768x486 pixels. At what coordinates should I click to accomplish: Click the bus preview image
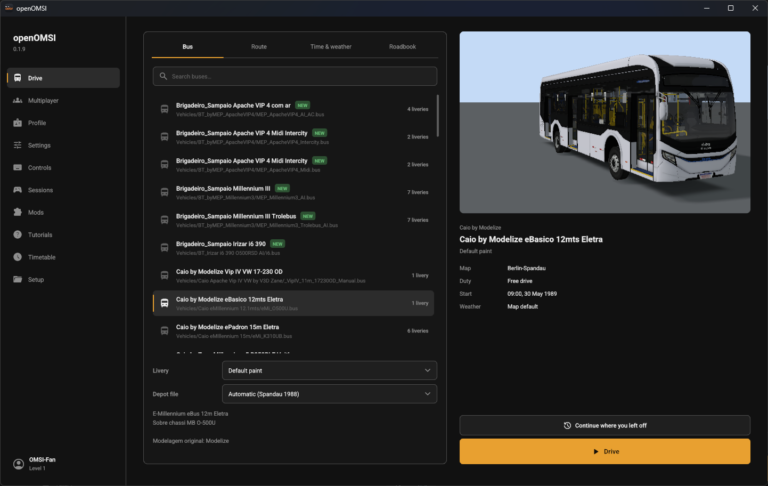coord(604,122)
